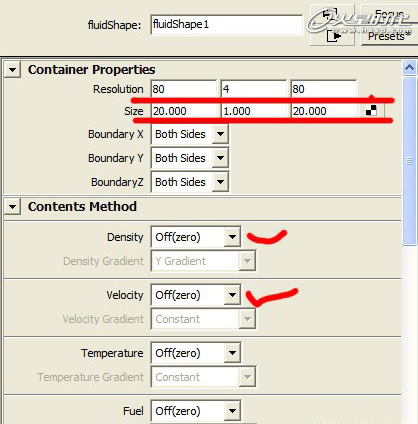Click the vertical scrollbar thumb
Screen dimensions: 418x424
pos(409,161)
